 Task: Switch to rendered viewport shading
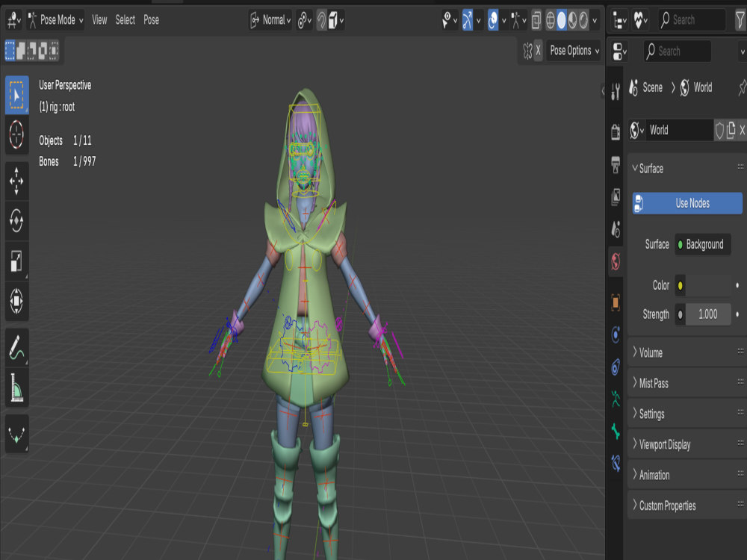(x=583, y=20)
